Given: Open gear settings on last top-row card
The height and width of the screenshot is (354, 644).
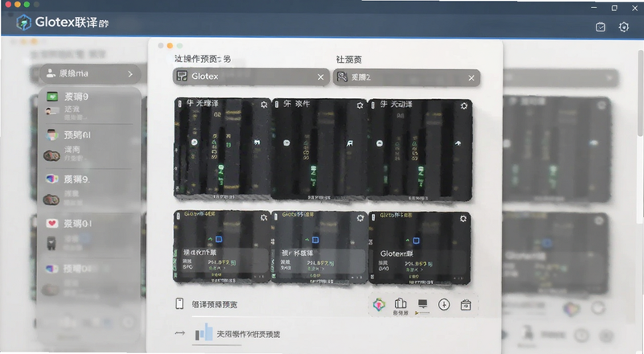Looking at the screenshot, I should [x=464, y=105].
